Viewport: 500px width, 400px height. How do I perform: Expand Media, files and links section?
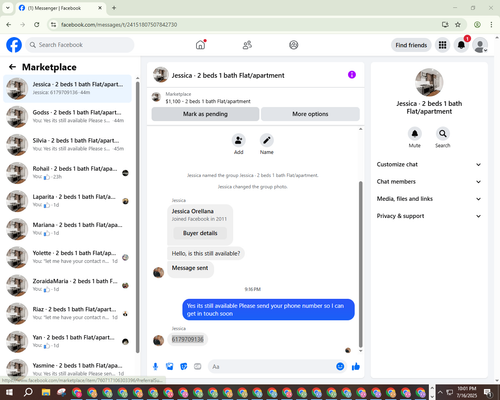point(429,199)
